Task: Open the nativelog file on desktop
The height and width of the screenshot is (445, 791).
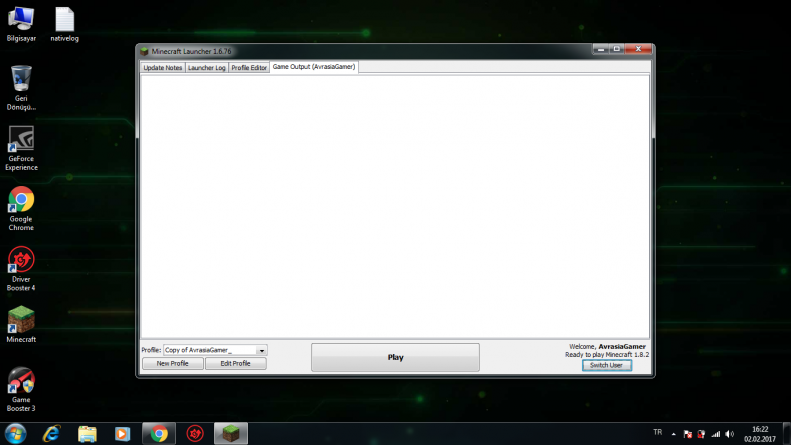Action: tap(65, 24)
